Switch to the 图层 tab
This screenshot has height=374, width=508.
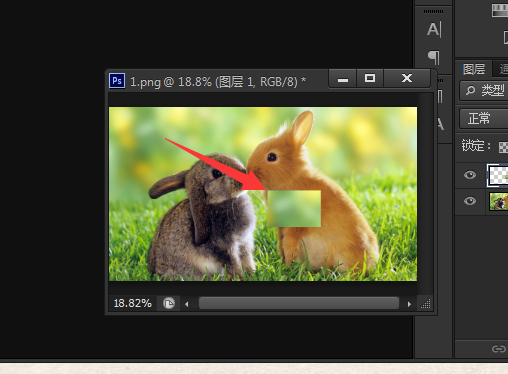pyautogui.click(x=474, y=69)
